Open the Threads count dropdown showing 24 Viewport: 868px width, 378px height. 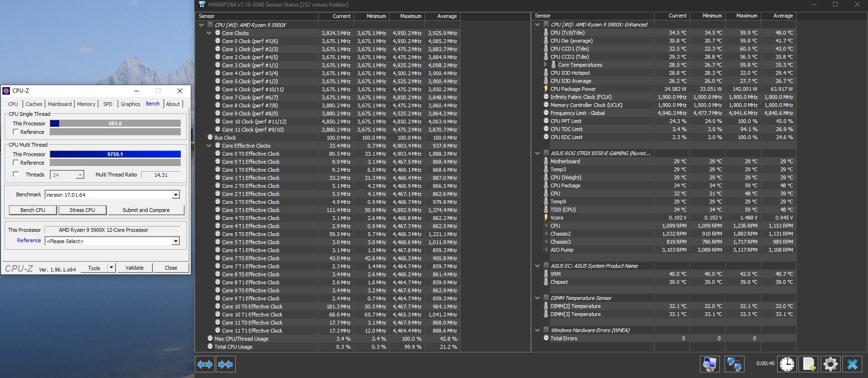[80, 175]
